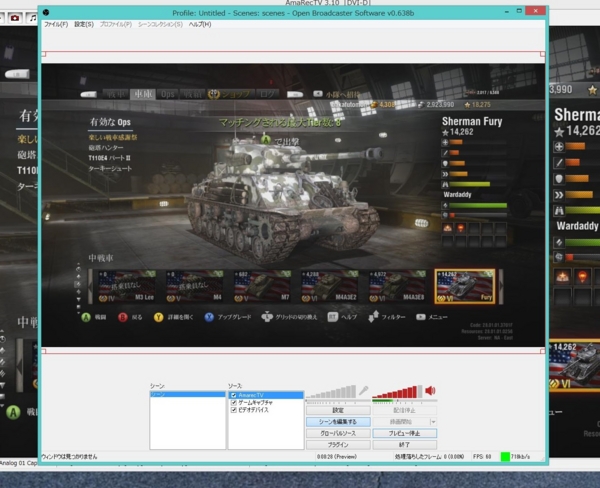The width and height of the screenshot is (600, 488).
Task: Open the ヘルプ(H) menu
Action: 200,24
